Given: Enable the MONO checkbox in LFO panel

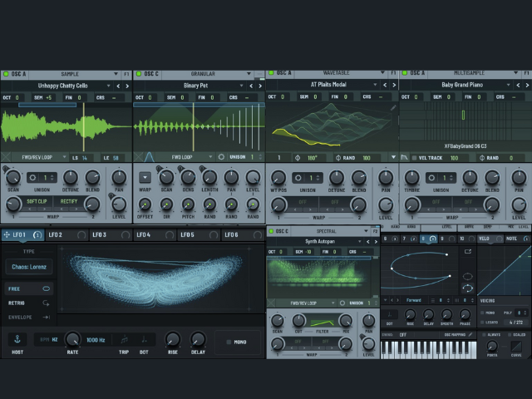Looking at the screenshot, I should tap(229, 341).
